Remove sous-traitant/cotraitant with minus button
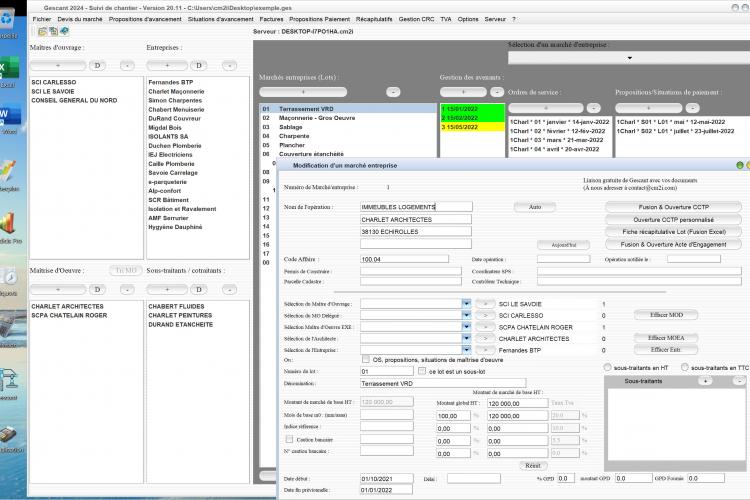750x500 pixels. [230, 289]
